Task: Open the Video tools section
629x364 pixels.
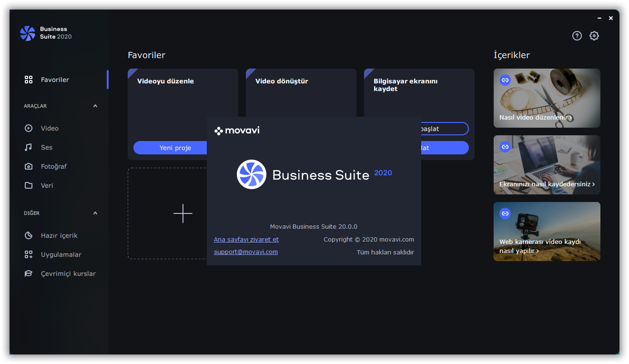Action: 59,128
